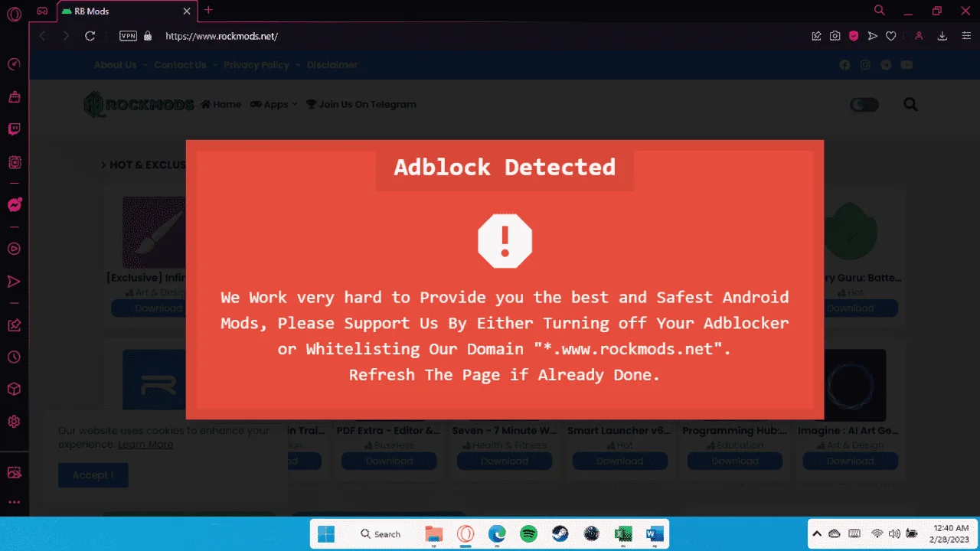Viewport: 980px width, 551px height.
Task: Download the Seven - 7 Minute Workout app
Action: coord(505,461)
